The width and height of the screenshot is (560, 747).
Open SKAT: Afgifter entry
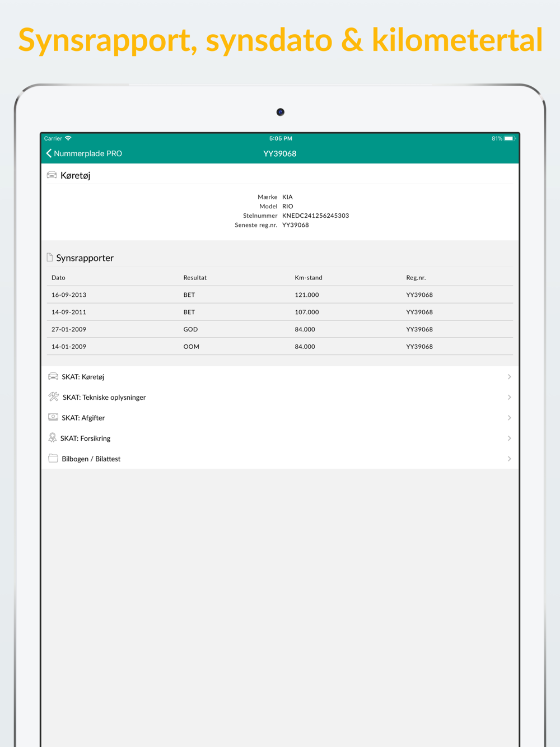point(280,418)
